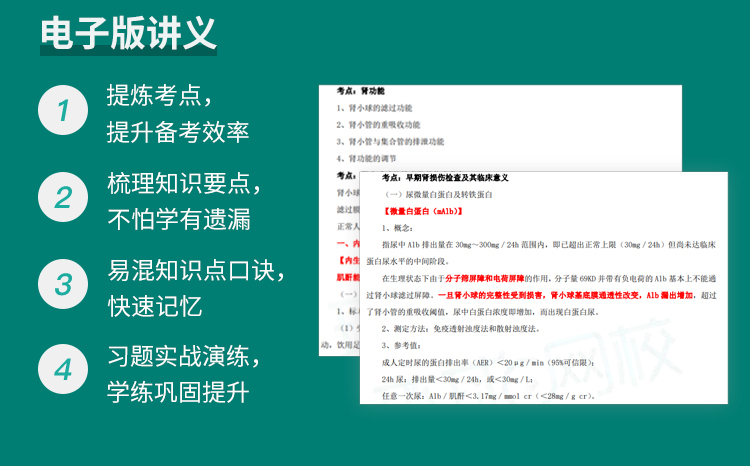750x466 pixels.
Task: Click the 梳理知识要点 text line
Action: pos(186,183)
